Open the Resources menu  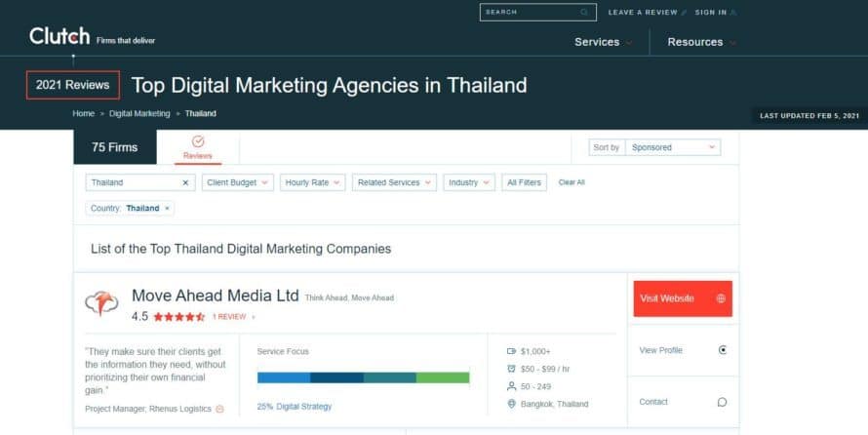[x=701, y=42]
